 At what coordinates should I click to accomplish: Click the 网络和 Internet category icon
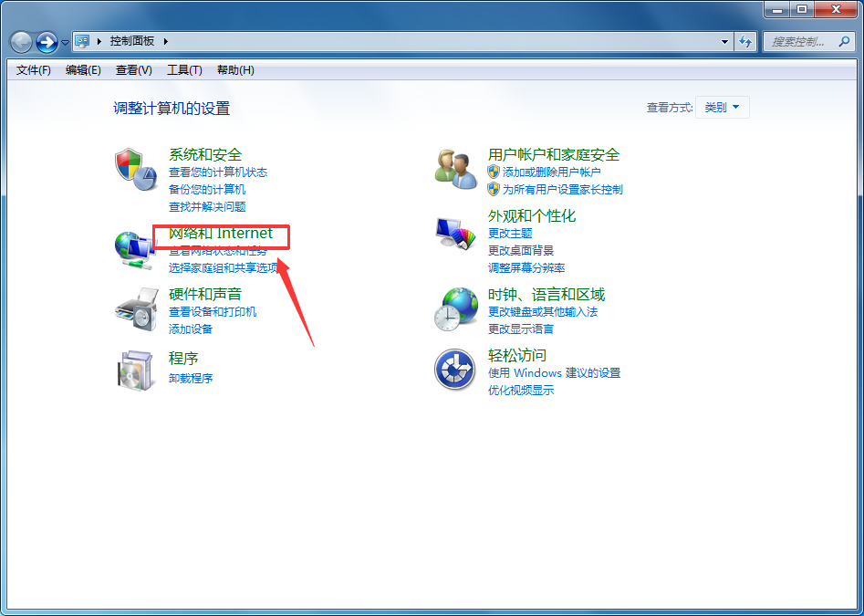(135, 248)
